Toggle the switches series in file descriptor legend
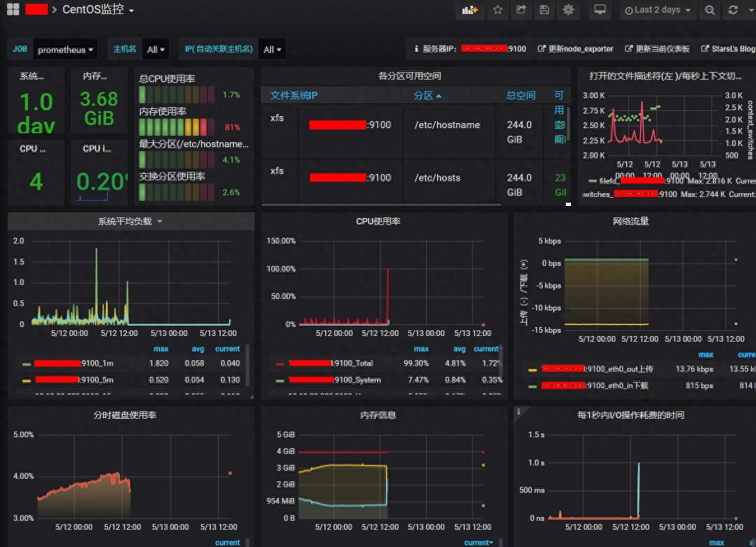 (630, 194)
